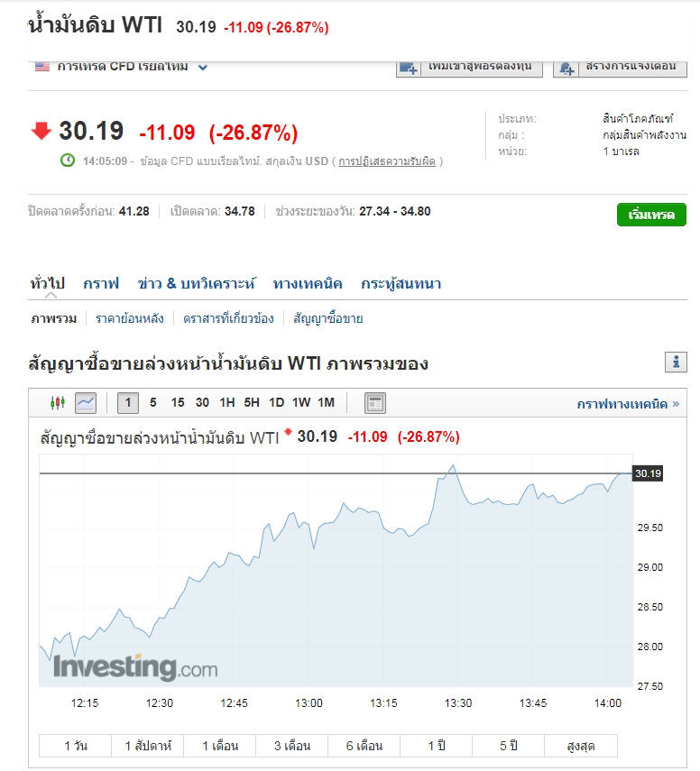Click the add-to-portfolio icon button
700x771 pixels.
[408, 68]
